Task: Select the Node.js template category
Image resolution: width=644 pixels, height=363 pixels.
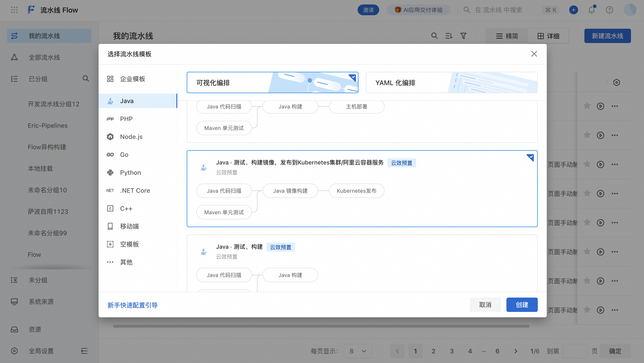Action: (x=138, y=137)
